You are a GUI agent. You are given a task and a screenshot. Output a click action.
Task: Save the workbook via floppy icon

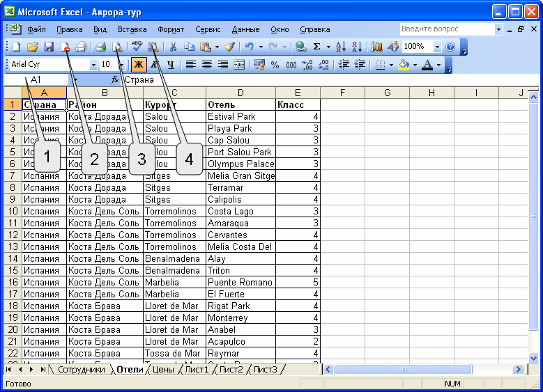[49, 47]
